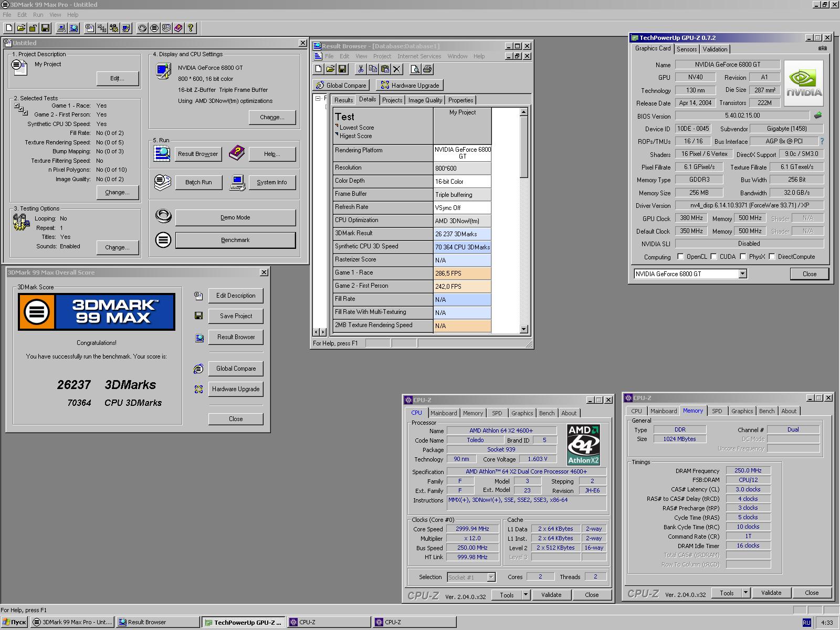Click Result Browser taskbar item

tap(157, 622)
